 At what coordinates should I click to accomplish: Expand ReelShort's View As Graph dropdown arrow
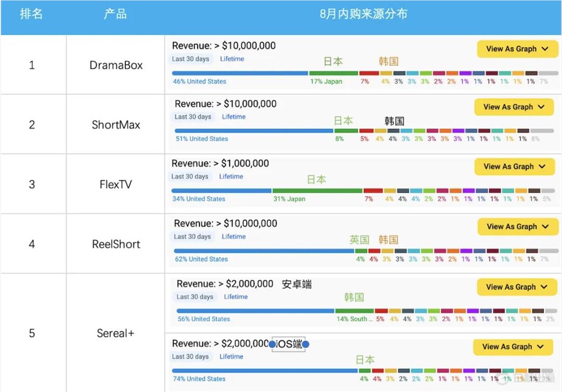546,226
